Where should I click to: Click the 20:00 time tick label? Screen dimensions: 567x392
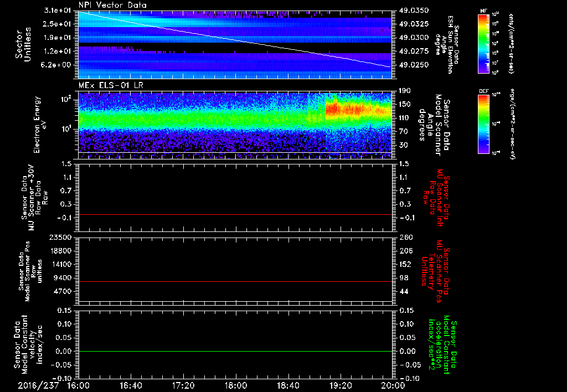click(x=394, y=385)
